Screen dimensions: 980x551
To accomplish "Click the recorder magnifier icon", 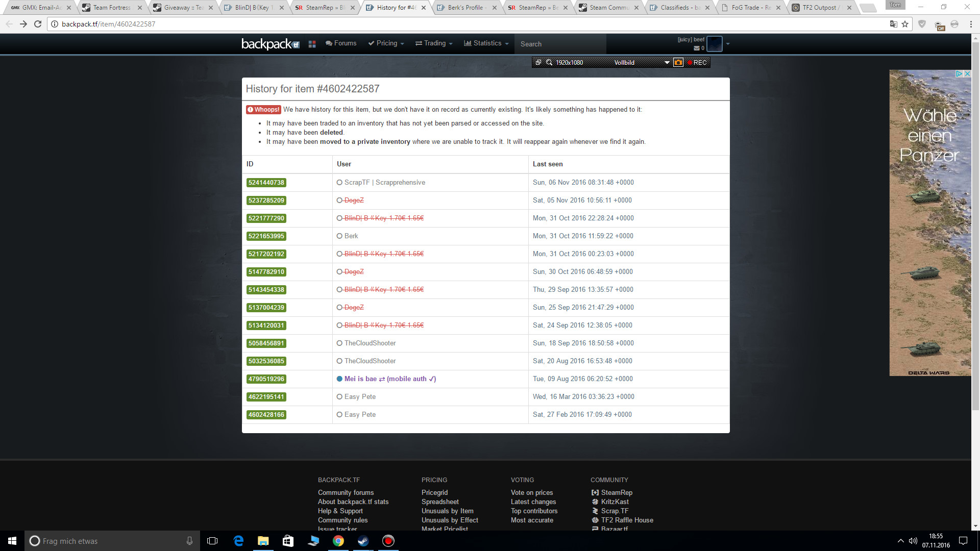I will pos(549,62).
